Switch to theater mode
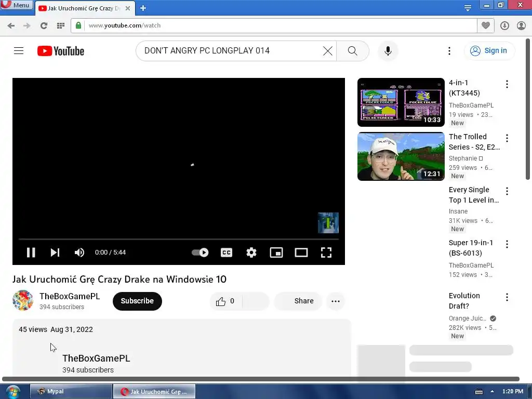 point(301,252)
